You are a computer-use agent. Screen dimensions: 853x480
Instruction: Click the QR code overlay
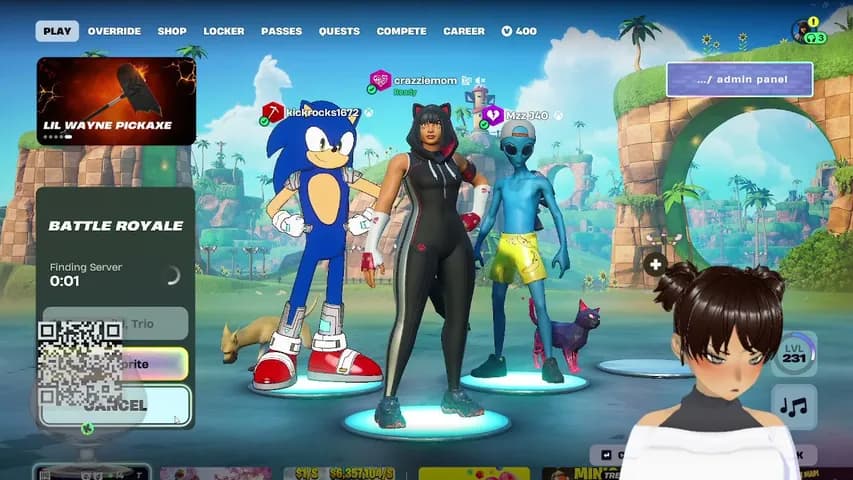tap(80, 364)
